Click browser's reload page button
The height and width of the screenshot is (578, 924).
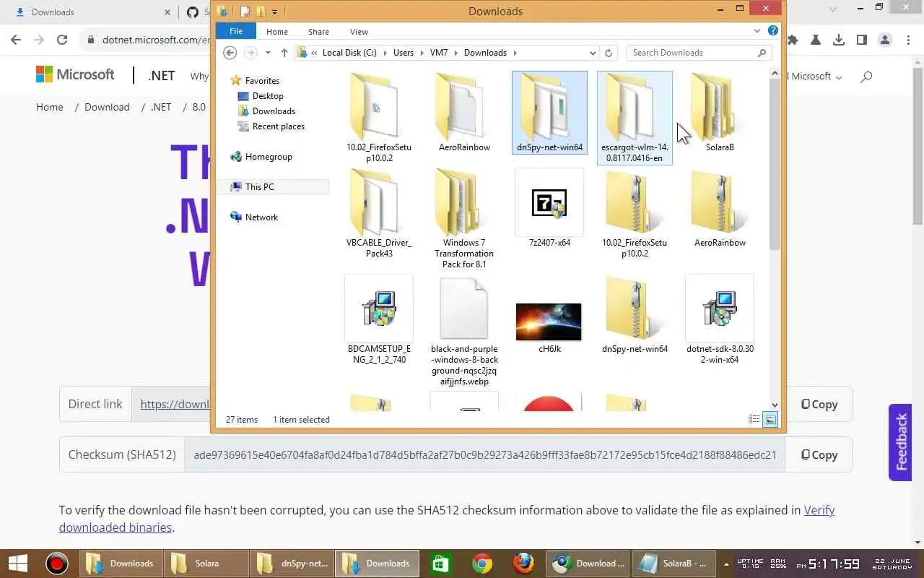coord(62,40)
